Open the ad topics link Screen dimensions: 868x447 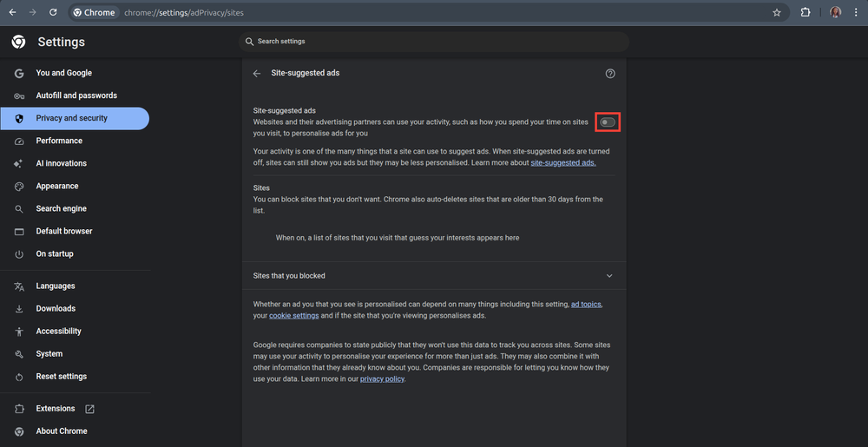[x=586, y=305]
